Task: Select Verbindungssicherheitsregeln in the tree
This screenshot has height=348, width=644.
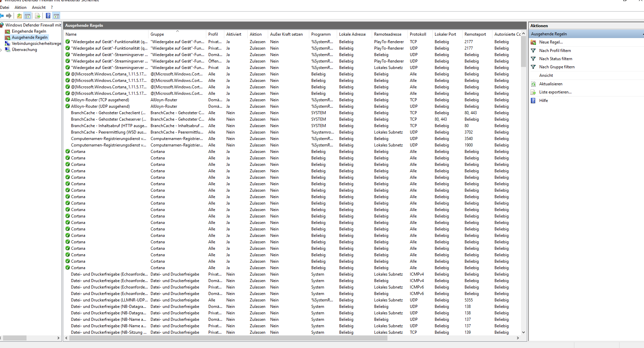Action: click(x=36, y=43)
